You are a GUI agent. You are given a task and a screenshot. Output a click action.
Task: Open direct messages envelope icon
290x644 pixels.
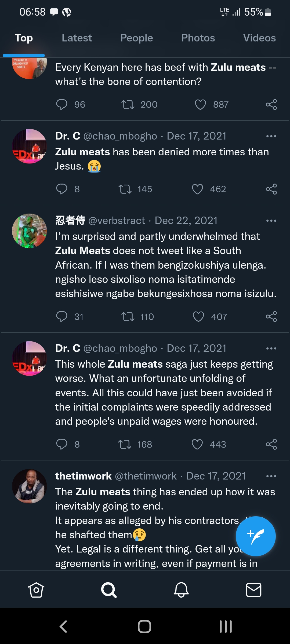(x=253, y=590)
